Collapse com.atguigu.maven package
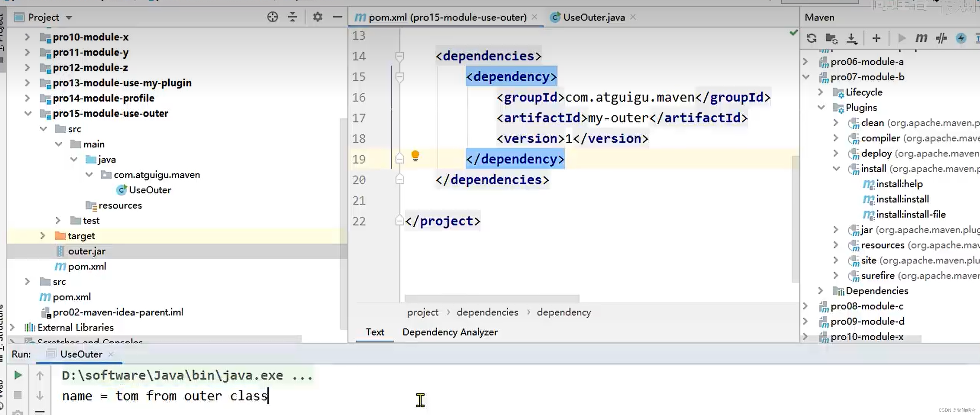 tap(89, 175)
